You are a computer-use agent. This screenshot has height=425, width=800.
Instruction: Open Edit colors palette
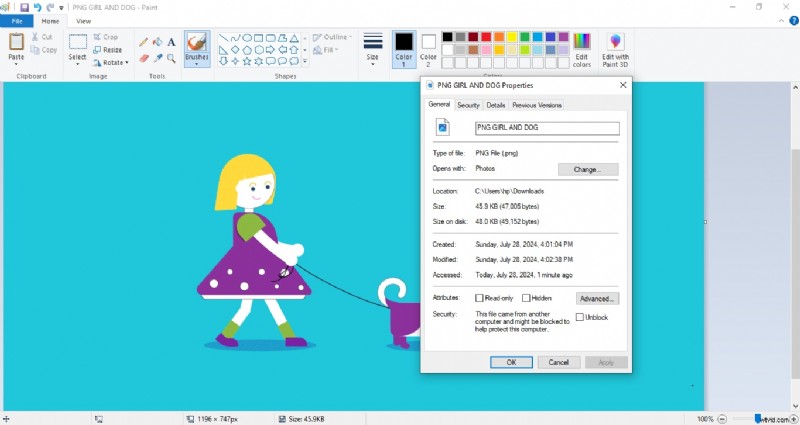coord(582,49)
